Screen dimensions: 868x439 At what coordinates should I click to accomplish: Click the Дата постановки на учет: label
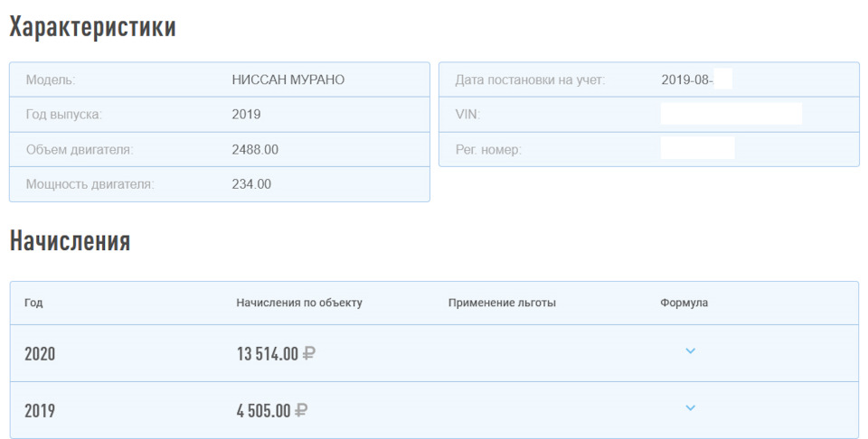tap(530, 79)
